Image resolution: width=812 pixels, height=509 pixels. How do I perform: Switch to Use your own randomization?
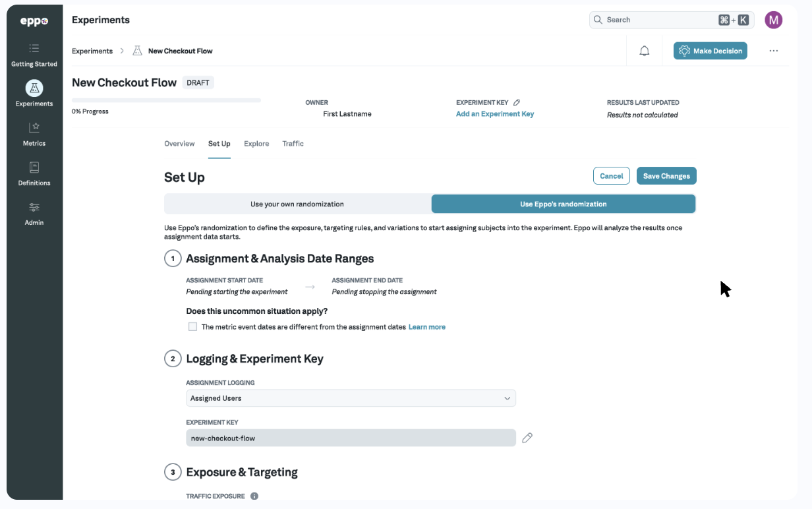click(x=297, y=204)
